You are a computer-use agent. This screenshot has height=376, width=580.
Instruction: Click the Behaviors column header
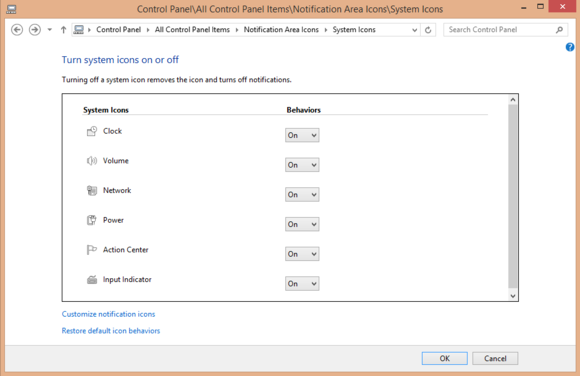pos(304,110)
